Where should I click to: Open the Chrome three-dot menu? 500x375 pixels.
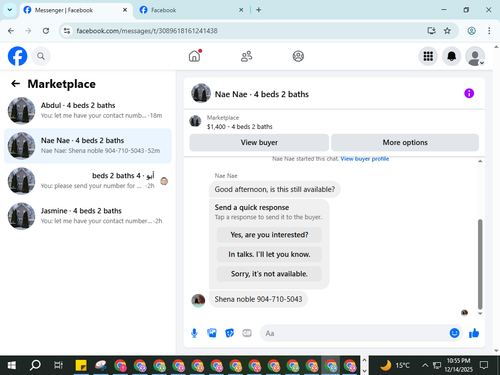click(489, 31)
